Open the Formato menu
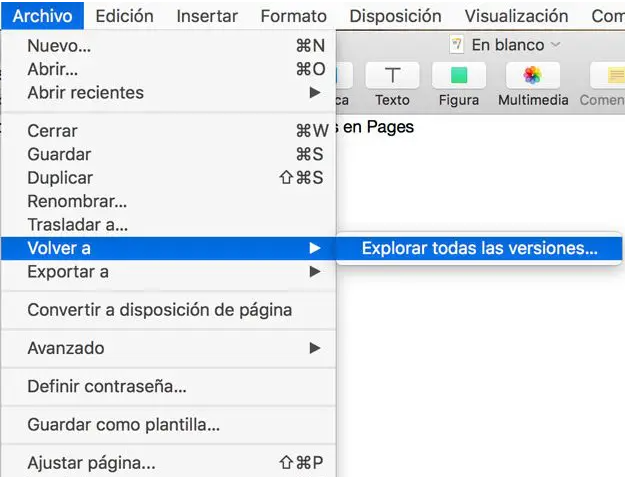 pos(293,16)
